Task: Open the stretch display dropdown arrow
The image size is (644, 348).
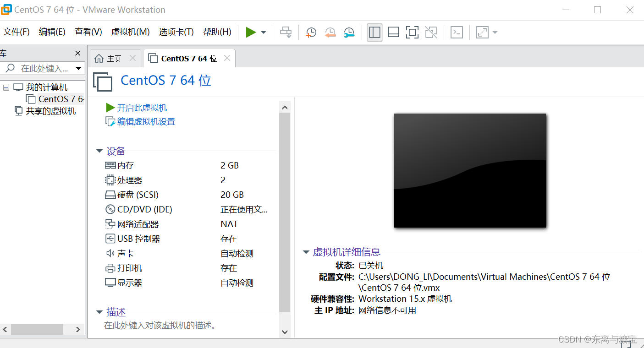Action: point(495,33)
